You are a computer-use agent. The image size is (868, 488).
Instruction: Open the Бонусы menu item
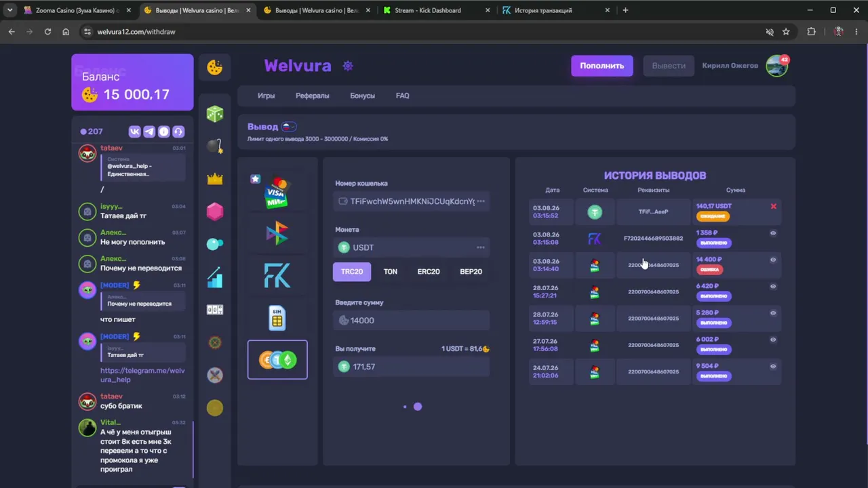(362, 96)
